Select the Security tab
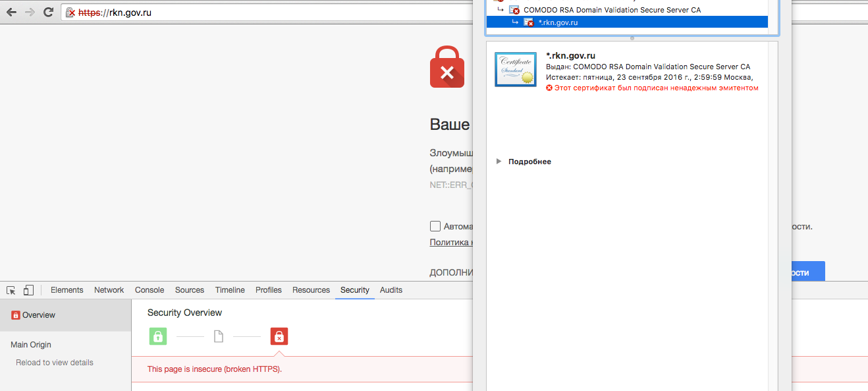This screenshot has width=868, height=391. (355, 290)
